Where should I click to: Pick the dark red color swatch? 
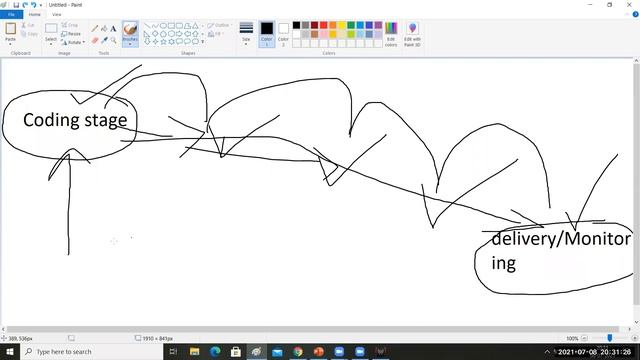314,25
